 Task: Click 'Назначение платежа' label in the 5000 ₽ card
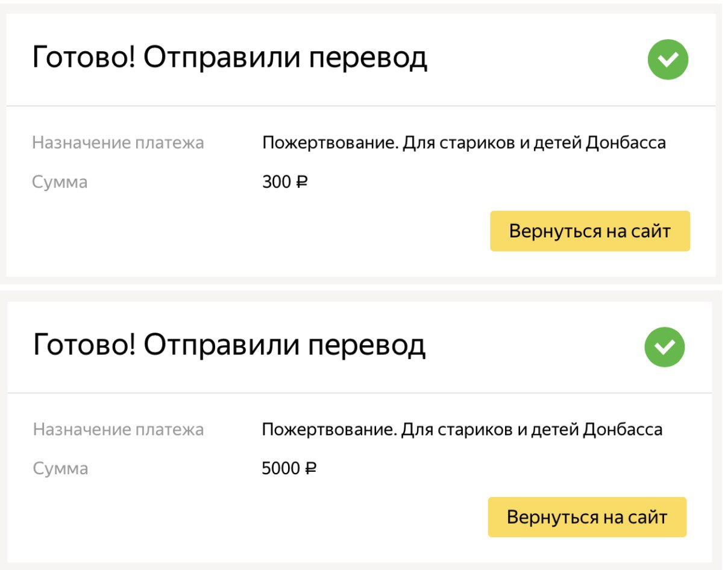(118, 430)
